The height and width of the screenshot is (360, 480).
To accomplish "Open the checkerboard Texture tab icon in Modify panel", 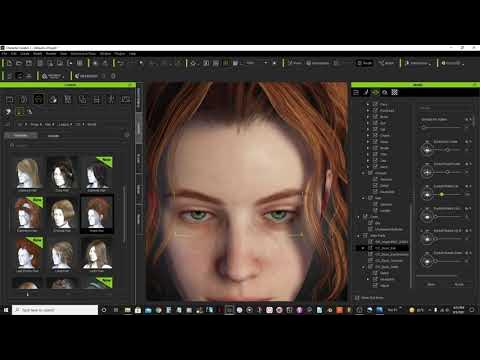I will pos(395,92).
